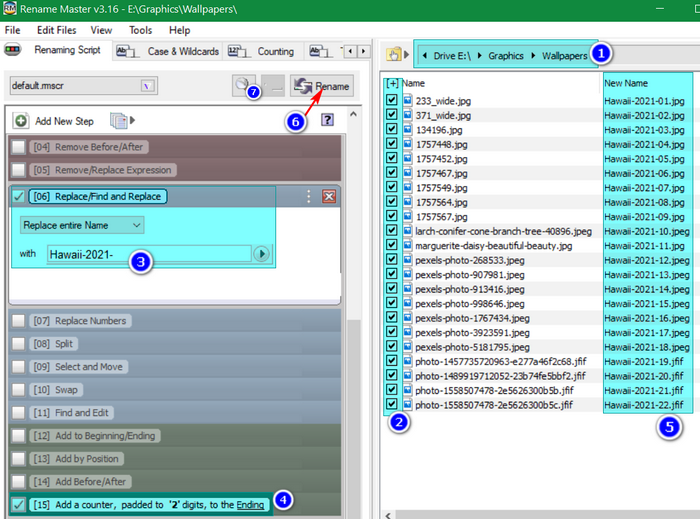Open the copy steps icon beside Add New Step
The width and height of the screenshot is (700, 519).
(119, 120)
